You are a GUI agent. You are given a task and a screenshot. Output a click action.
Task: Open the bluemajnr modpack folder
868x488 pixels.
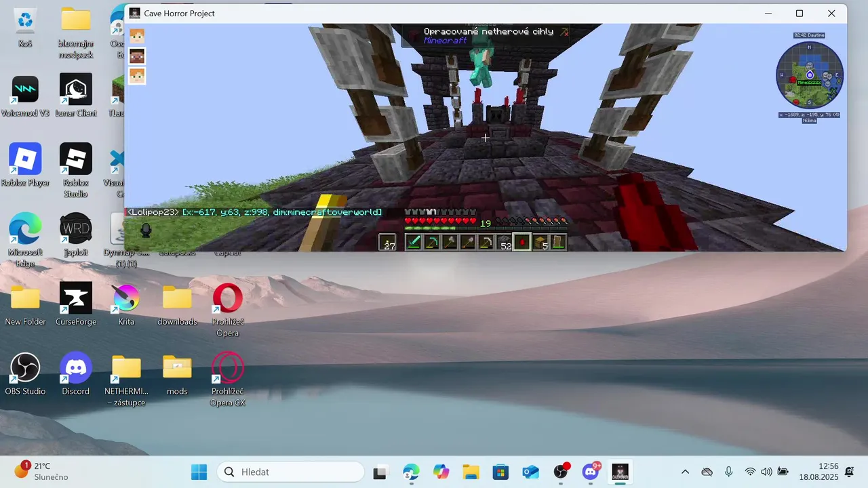click(76, 33)
